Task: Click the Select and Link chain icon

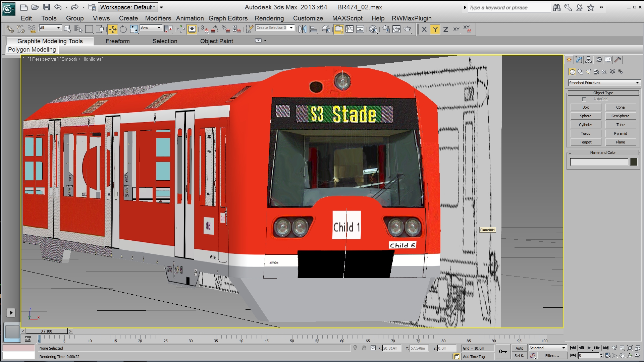Action: click(10, 29)
